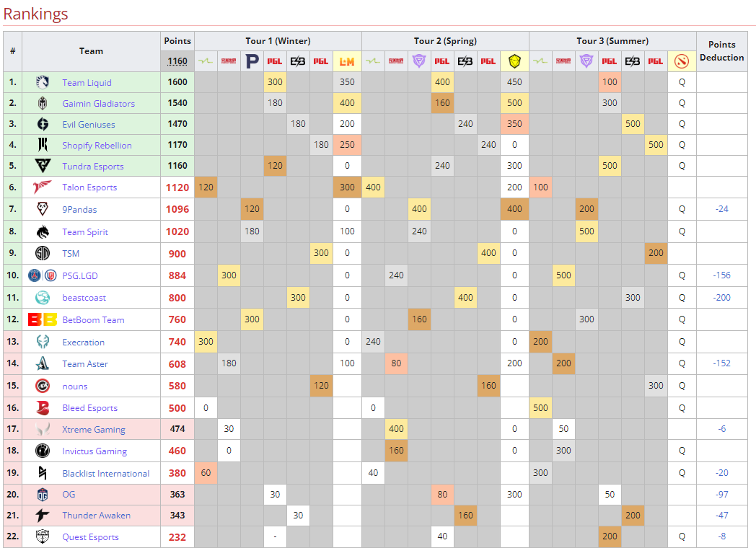Visit the Xtreme Gaming link
756x548 pixels.
pyautogui.click(x=94, y=429)
